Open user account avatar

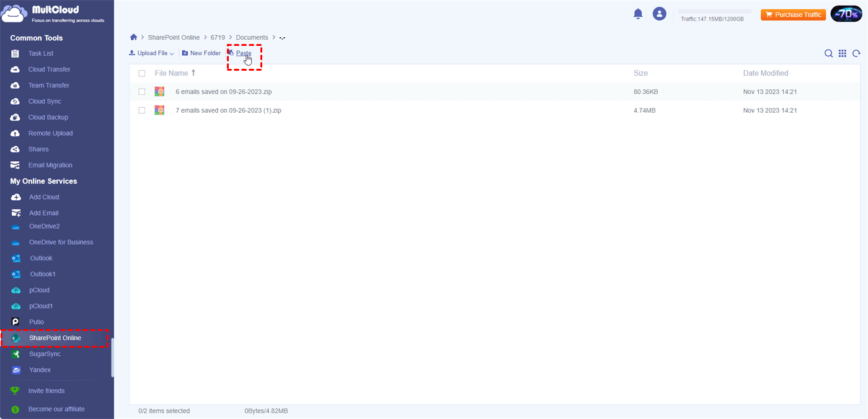[x=660, y=14]
